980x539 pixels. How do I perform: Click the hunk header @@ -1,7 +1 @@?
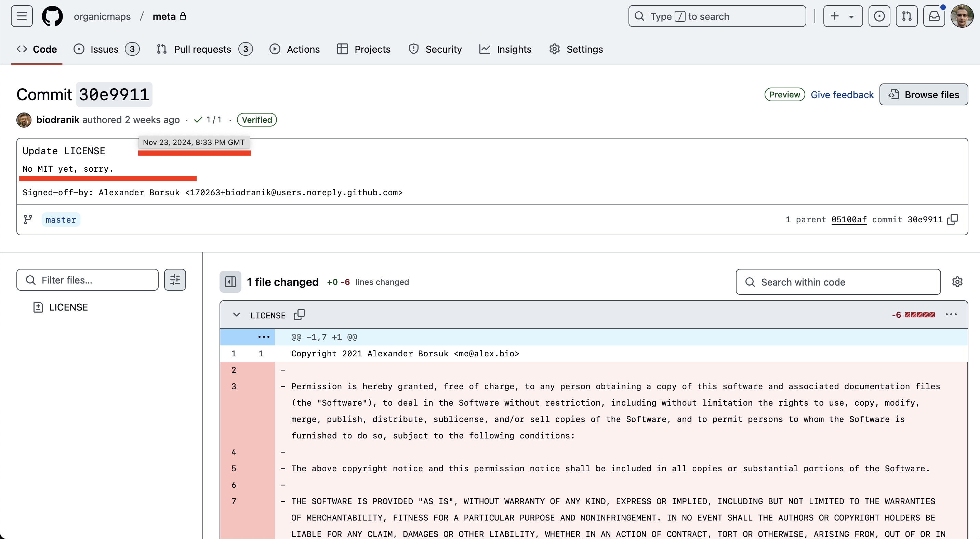324,337
